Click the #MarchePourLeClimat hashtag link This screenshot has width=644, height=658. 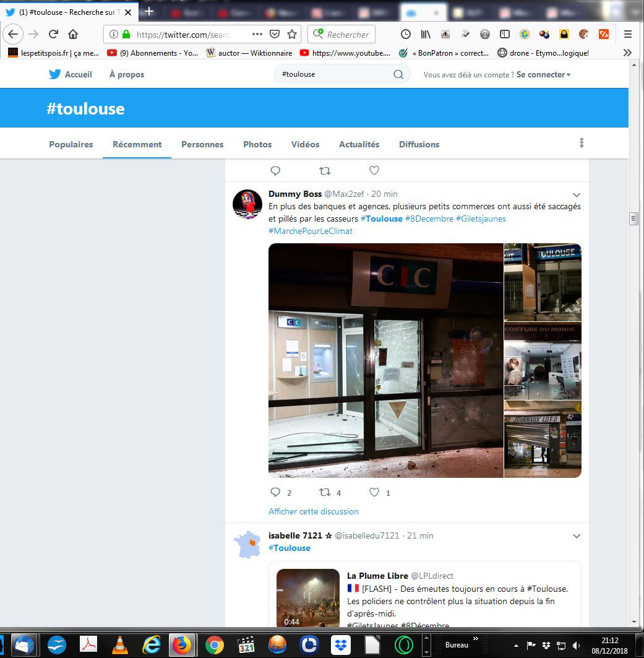[311, 231]
